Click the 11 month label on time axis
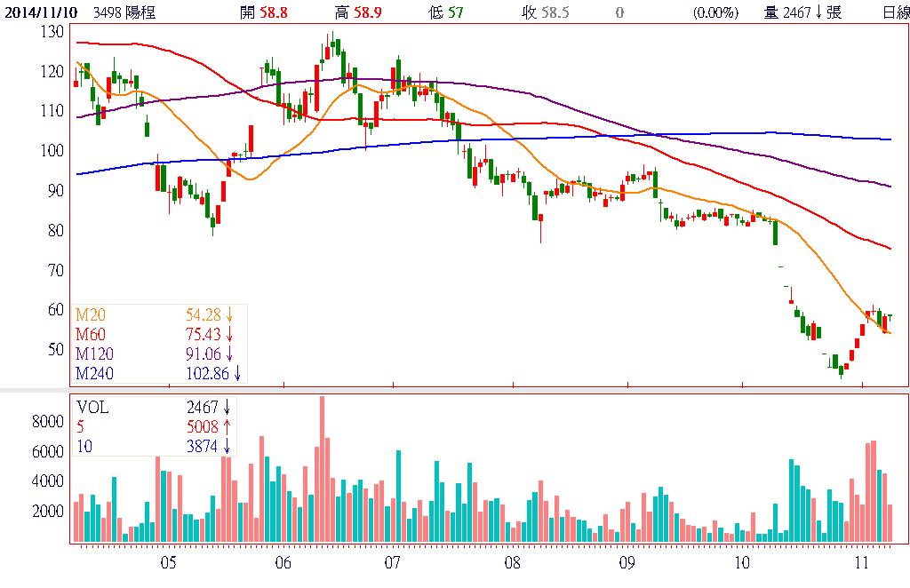 [x=860, y=562]
